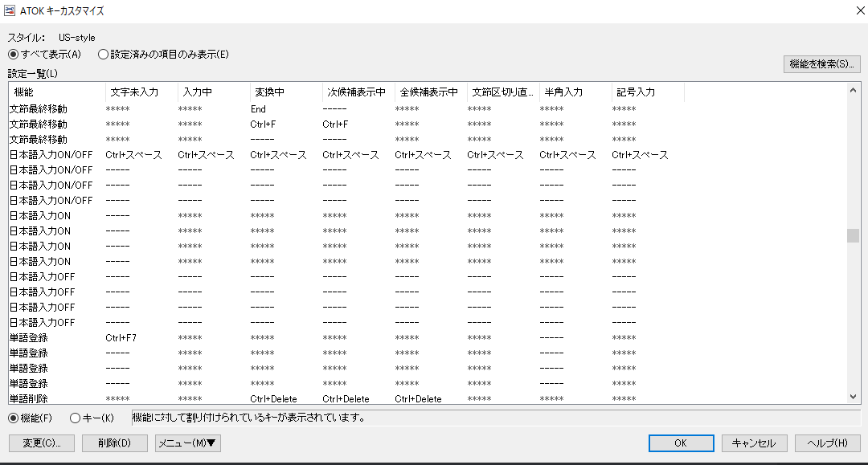Select Ctrl+スペース under 文字未入力 column
The width and height of the screenshot is (868, 465).
pyautogui.click(x=134, y=155)
